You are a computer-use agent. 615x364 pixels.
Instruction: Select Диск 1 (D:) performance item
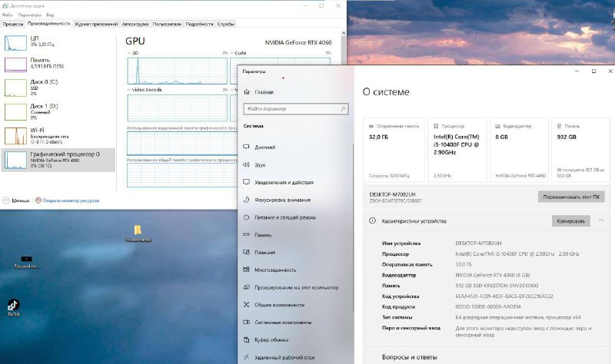(x=58, y=111)
